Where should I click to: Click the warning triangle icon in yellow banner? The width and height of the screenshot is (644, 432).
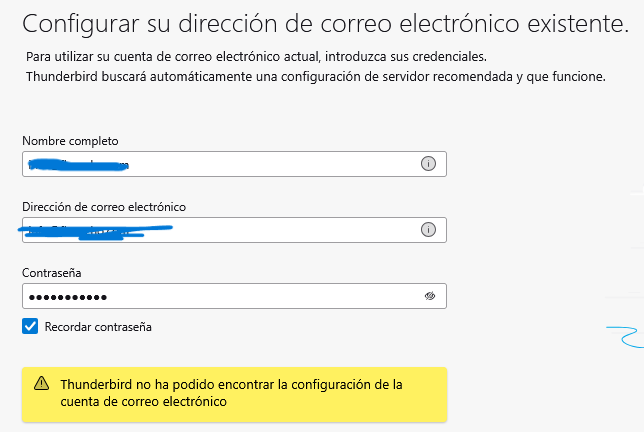click(x=41, y=383)
